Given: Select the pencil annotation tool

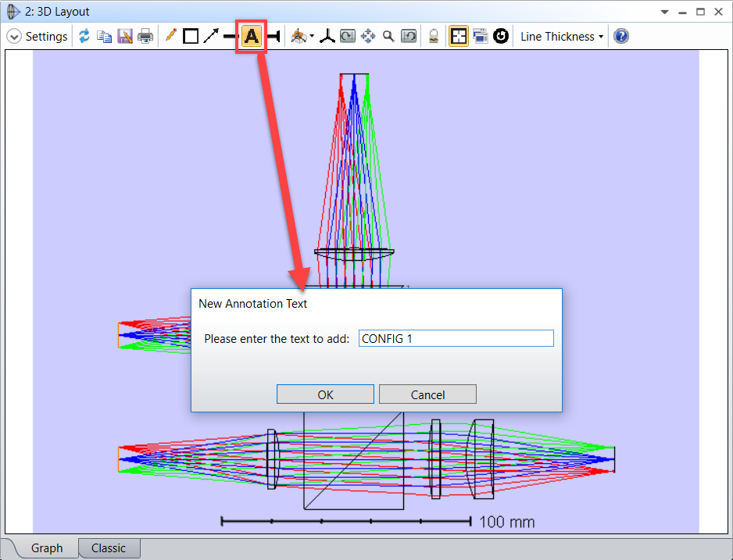Looking at the screenshot, I should pyautogui.click(x=170, y=37).
